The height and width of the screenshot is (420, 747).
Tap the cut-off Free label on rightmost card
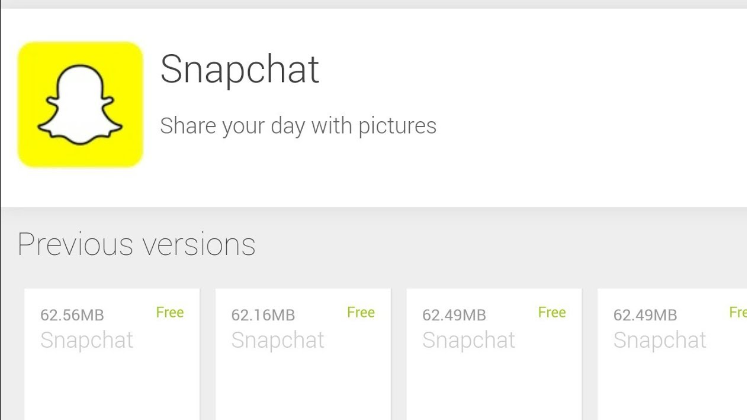[x=738, y=313]
